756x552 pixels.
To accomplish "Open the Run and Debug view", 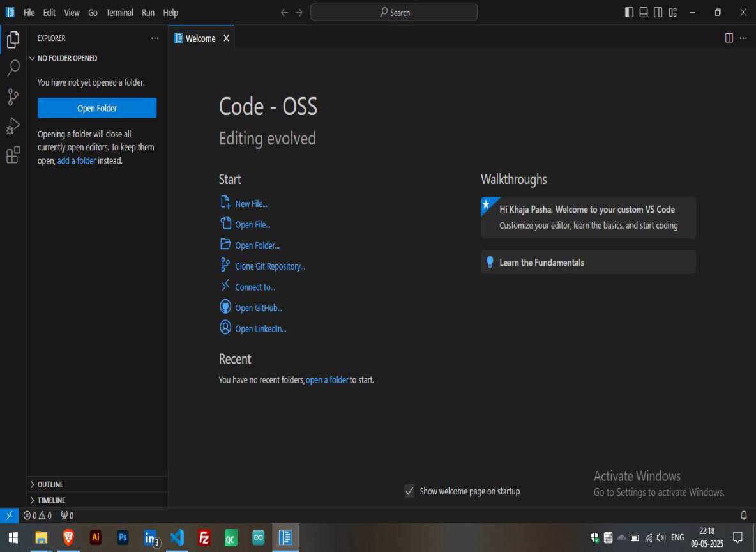I will click(13, 126).
